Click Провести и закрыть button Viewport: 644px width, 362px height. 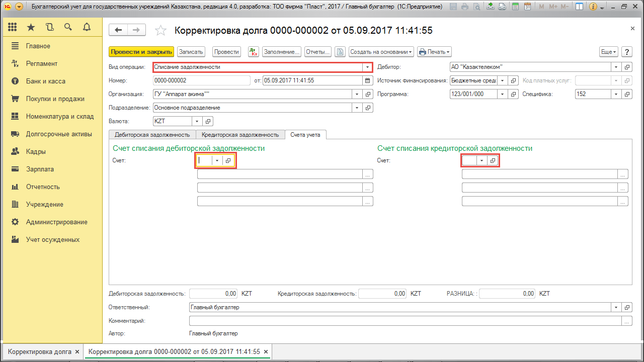(x=141, y=52)
